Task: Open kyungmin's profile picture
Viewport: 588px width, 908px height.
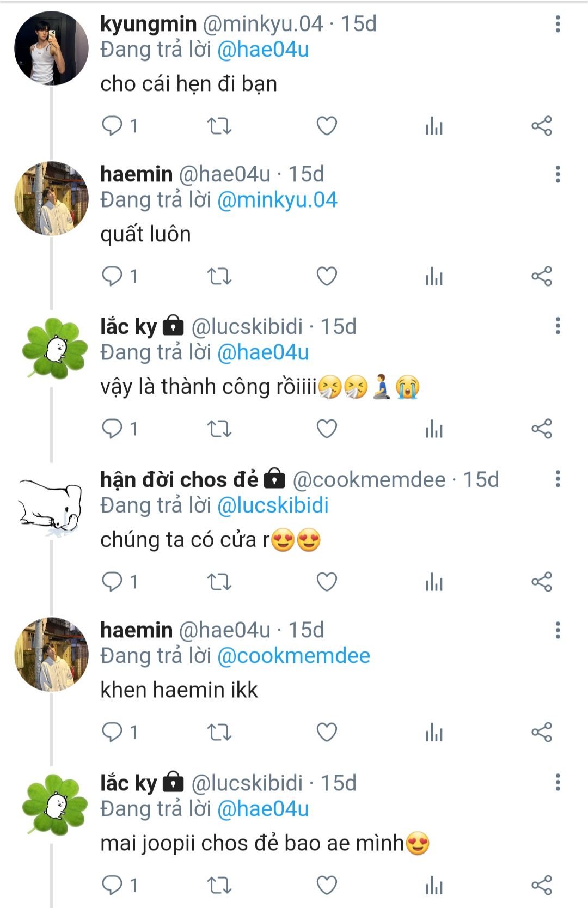Action: (51, 48)
